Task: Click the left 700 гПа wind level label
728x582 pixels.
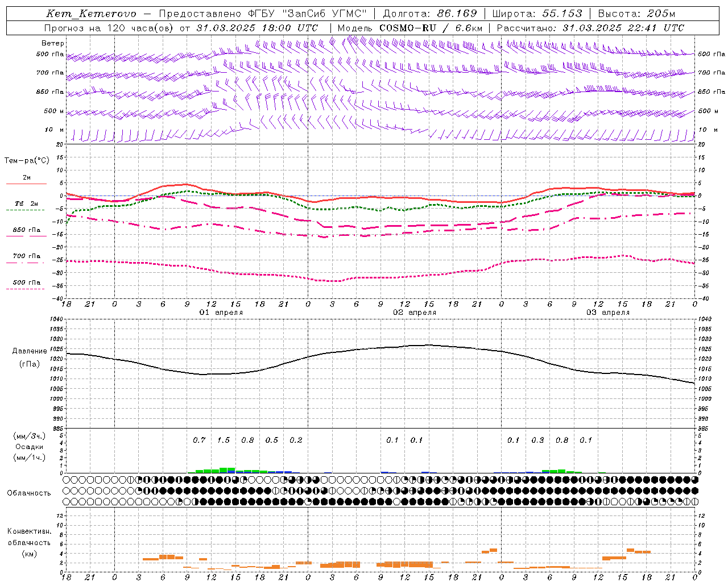Action: [50, 73]
